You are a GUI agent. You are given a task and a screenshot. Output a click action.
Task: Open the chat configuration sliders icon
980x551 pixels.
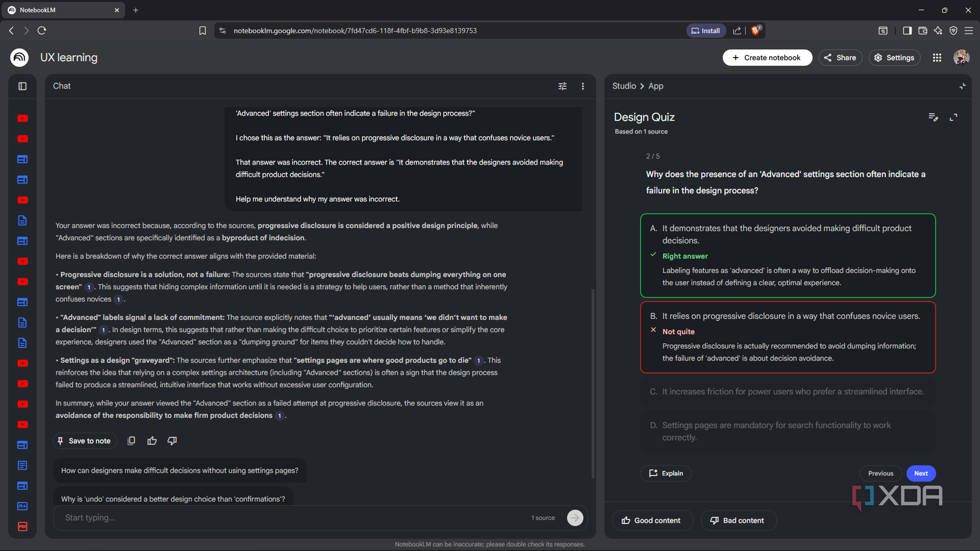(x=562, y=86)
